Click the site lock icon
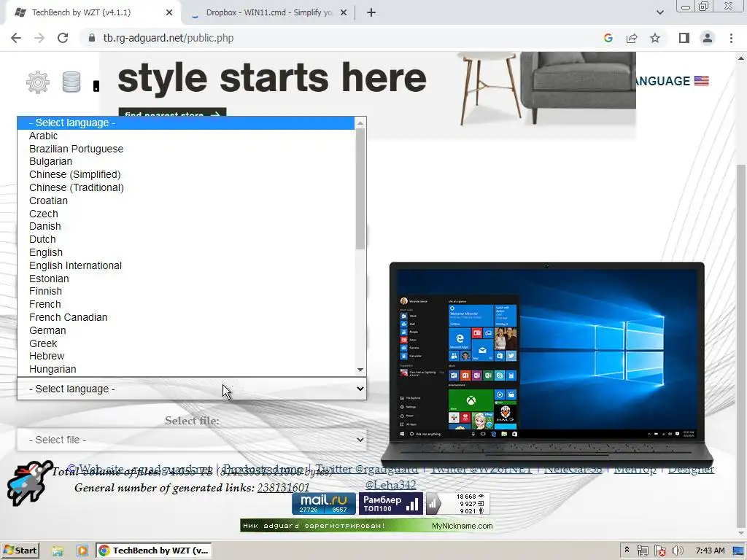Image resolution: width=747 pixels, height=560 pixels. pos(92,38)
